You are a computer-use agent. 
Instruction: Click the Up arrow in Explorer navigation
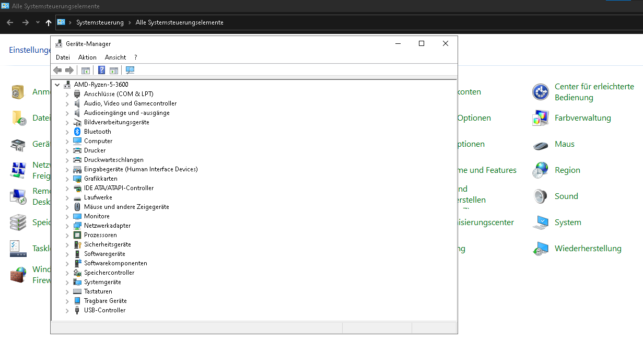(x=49, y=22)
